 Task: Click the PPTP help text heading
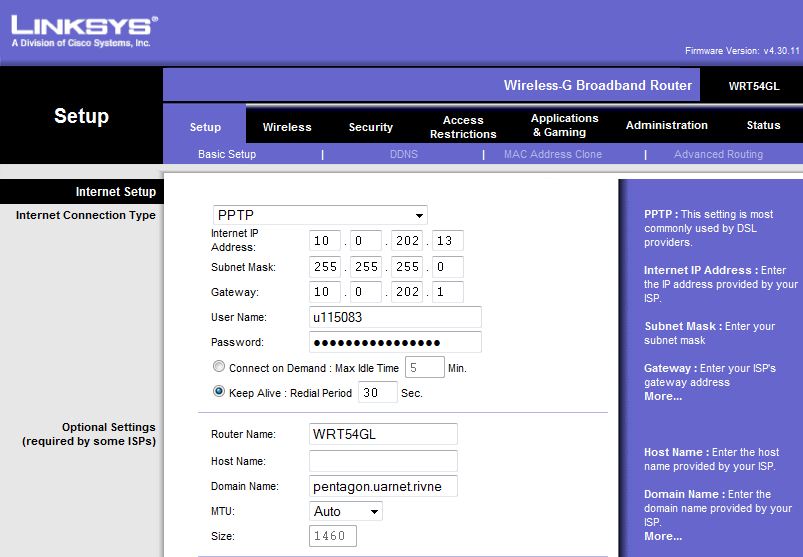[661, 214]
